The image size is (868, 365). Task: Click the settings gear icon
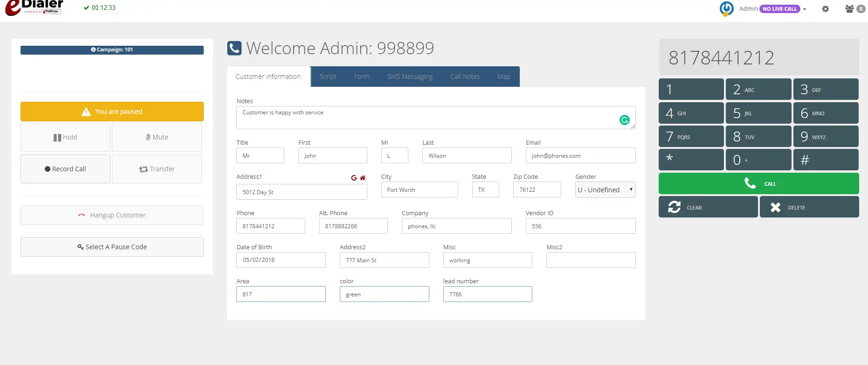825,9
